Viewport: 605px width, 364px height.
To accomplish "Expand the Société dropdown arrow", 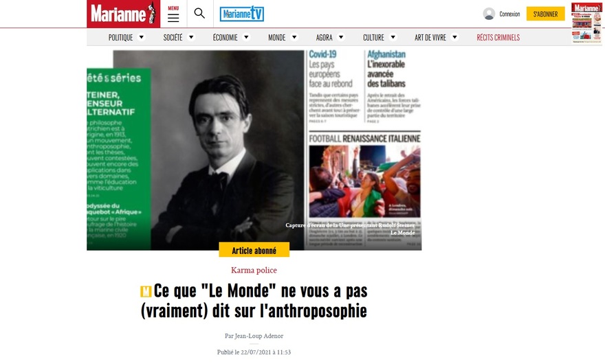I will click(191, 37).
